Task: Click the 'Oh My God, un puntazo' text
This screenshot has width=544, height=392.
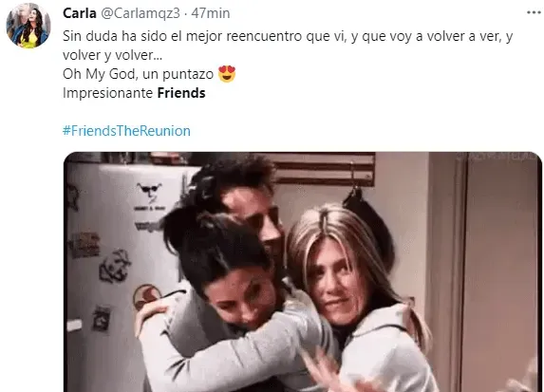Action: [138, 74]
